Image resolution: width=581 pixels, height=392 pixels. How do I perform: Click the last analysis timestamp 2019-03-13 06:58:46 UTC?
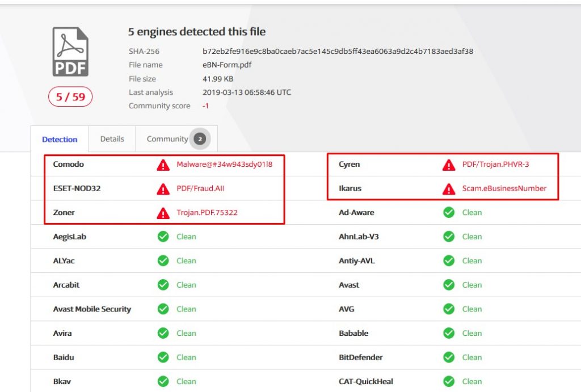click(247, 92)
